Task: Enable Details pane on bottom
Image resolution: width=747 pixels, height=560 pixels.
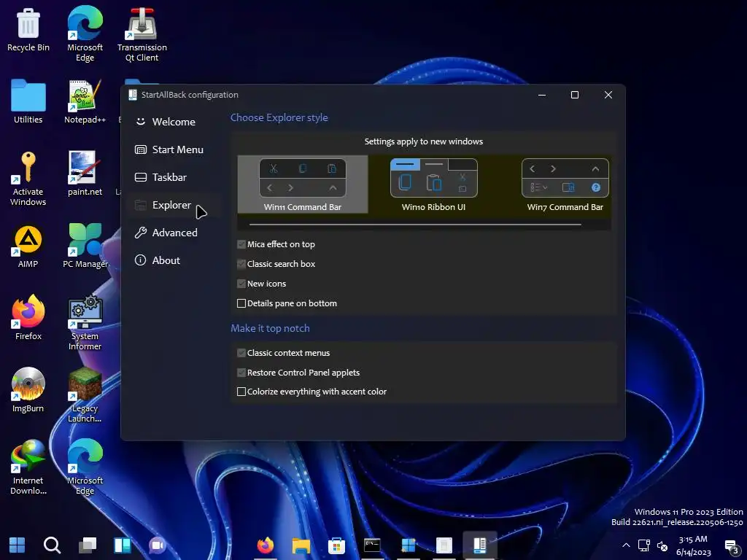Action: [x=241, y=303]
